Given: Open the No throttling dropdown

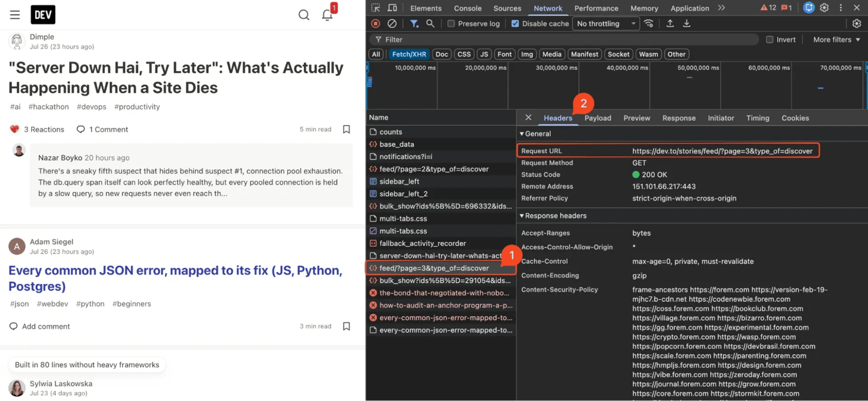Looking at the screenshot, I should (606, 23).
